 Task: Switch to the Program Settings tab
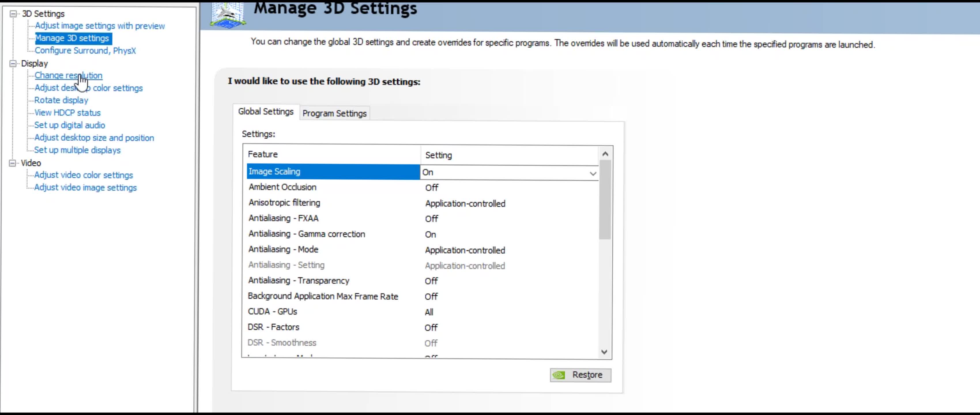[x=334, y=113]
